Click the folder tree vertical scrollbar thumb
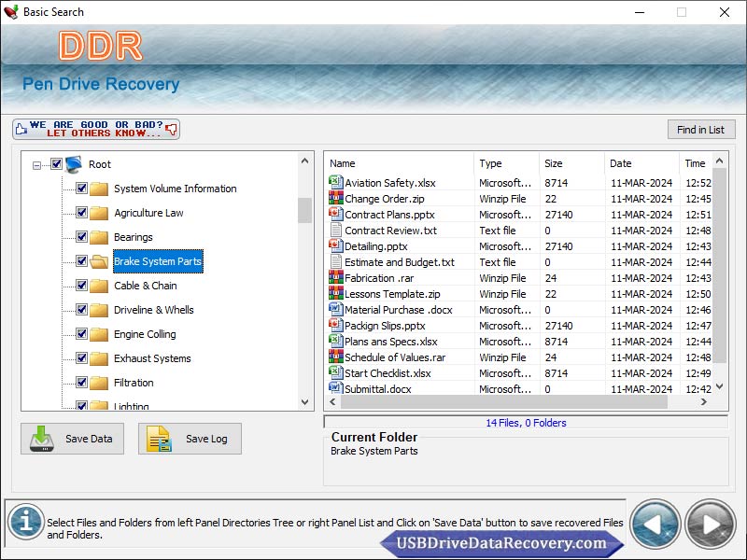Screen dimensions: 747x560 pyautogui.click(x=305, y=210)
